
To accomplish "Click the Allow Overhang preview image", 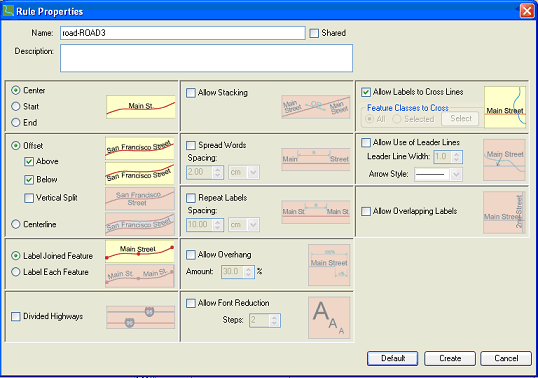I will coord(329,265).
